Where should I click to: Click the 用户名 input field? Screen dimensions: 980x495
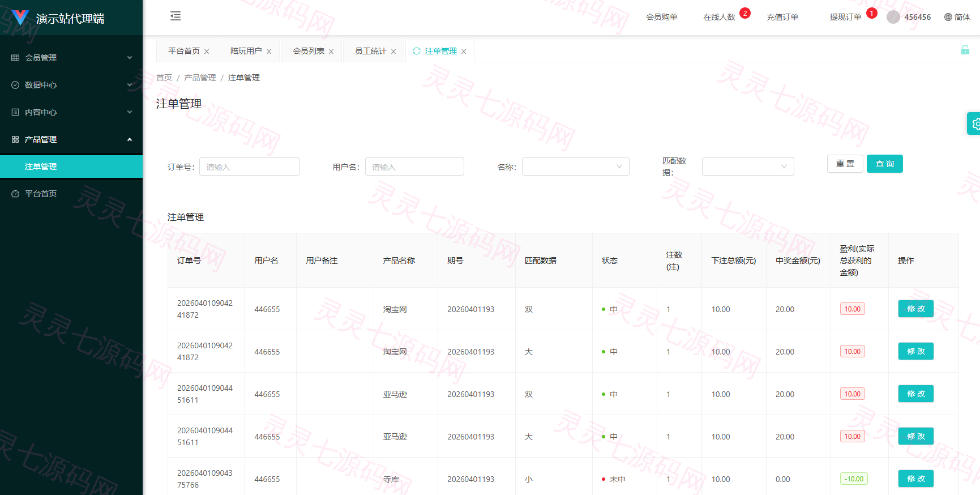pyautogui.click(x=414, y=167)
